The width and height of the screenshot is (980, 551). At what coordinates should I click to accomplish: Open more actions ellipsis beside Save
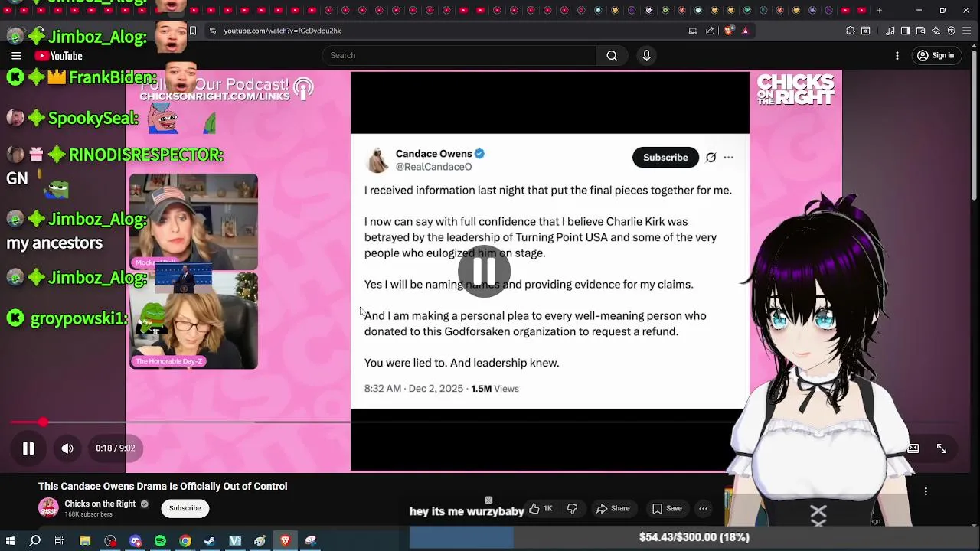click(703, 508)
